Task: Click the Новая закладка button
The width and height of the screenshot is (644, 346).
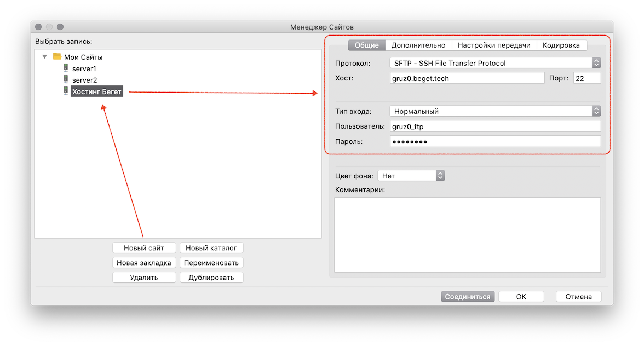Action: (x=144, y=263)
